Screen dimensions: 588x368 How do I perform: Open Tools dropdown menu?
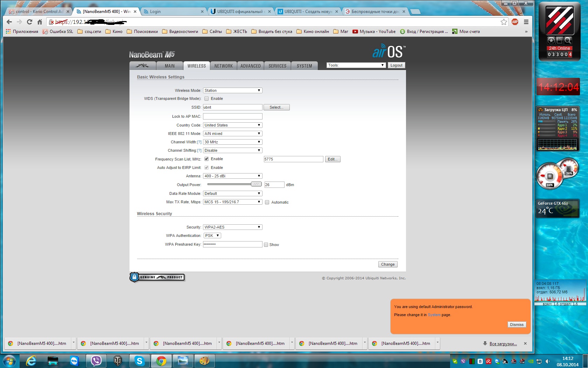(356, 65)
